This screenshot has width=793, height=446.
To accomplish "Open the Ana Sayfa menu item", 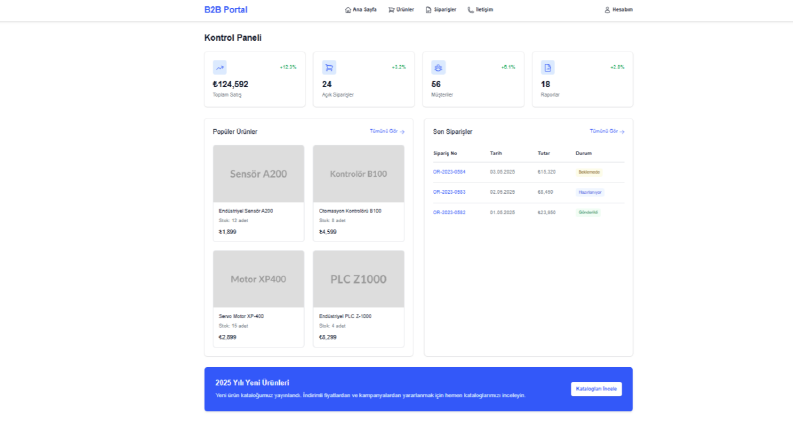I will [x=361, y=10].
